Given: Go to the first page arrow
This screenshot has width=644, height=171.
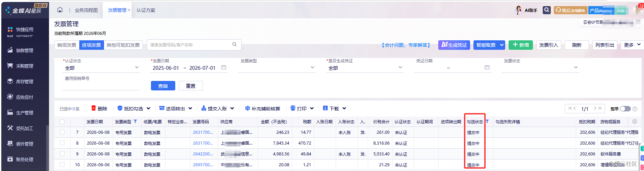Looking at the screenshot, I should pos(570,108).
